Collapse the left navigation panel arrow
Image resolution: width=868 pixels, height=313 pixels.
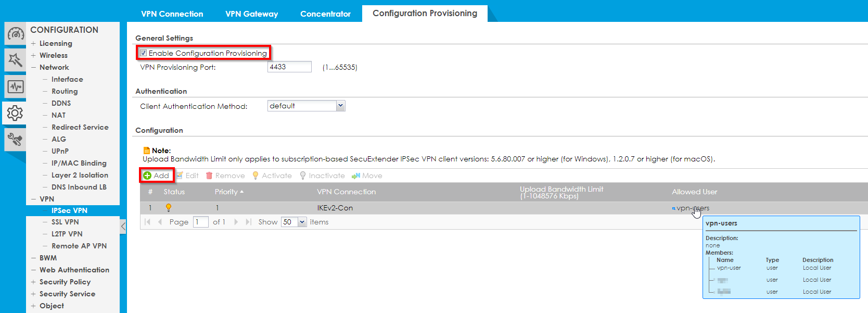coord(123,227)
